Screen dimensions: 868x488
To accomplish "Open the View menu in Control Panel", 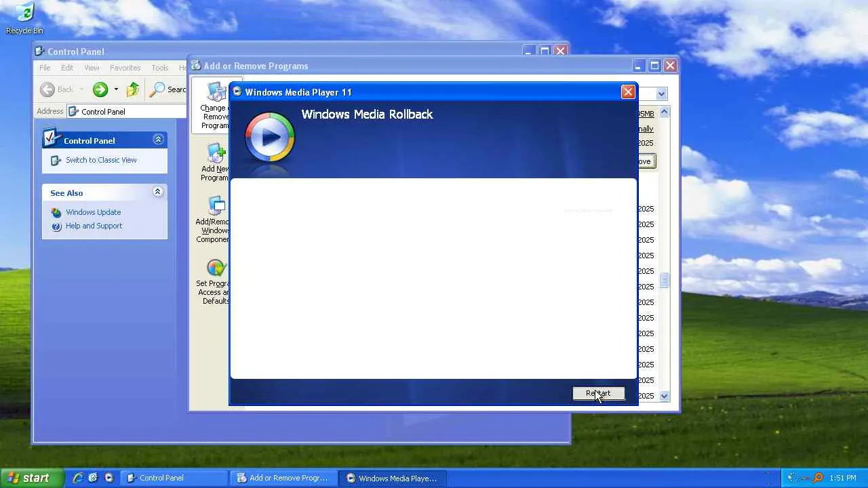I will 92,68.
